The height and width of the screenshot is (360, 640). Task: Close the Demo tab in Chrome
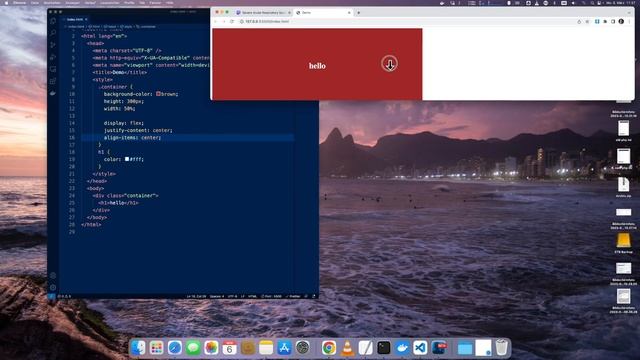349,13
